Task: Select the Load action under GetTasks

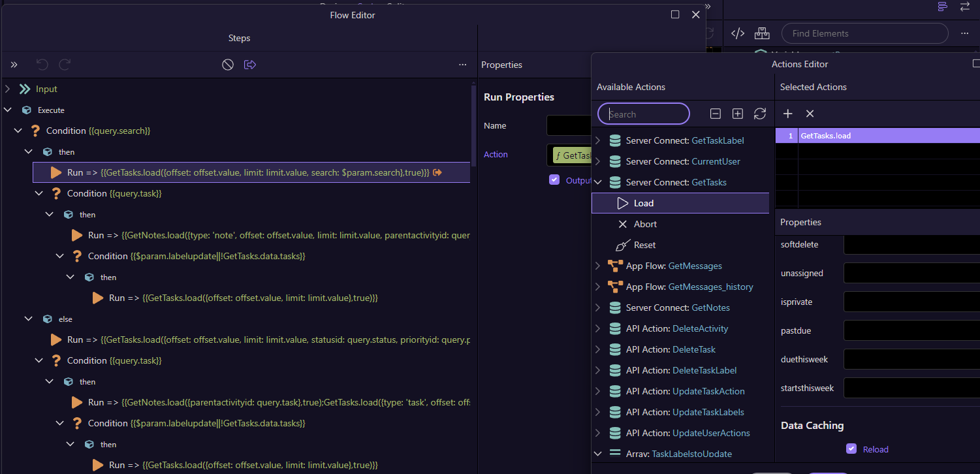Action: 644,202
